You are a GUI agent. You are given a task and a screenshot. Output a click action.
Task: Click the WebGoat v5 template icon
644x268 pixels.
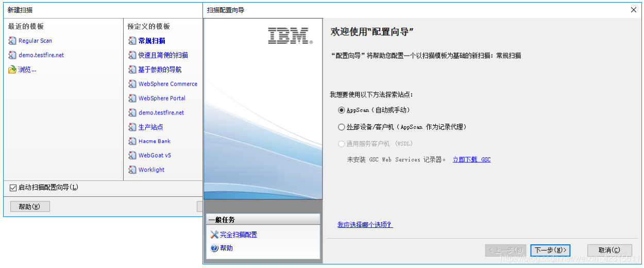click(132, 156)
